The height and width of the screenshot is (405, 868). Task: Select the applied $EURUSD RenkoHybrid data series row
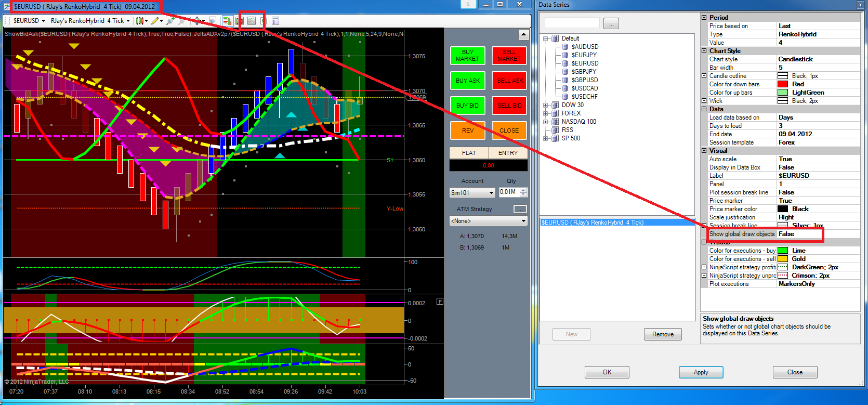[x=617, y=223]
